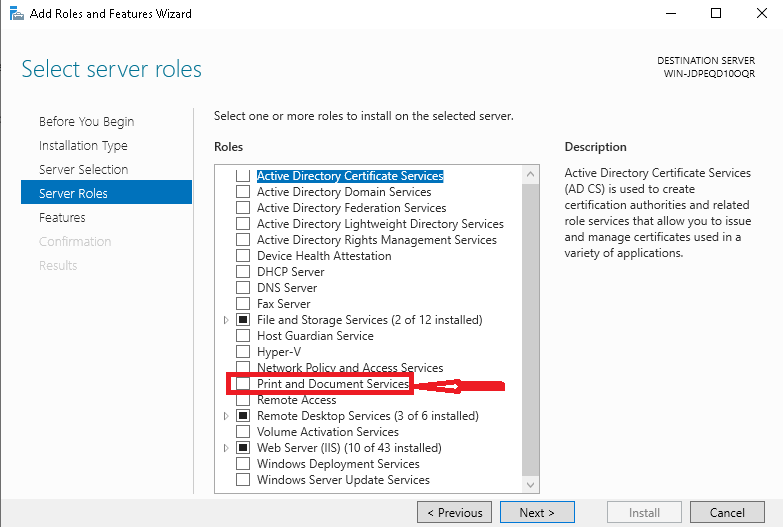This screenshot has width=783, height=527.
Task: Expand Remote Desktop Services node
Action: click(226, 416)
